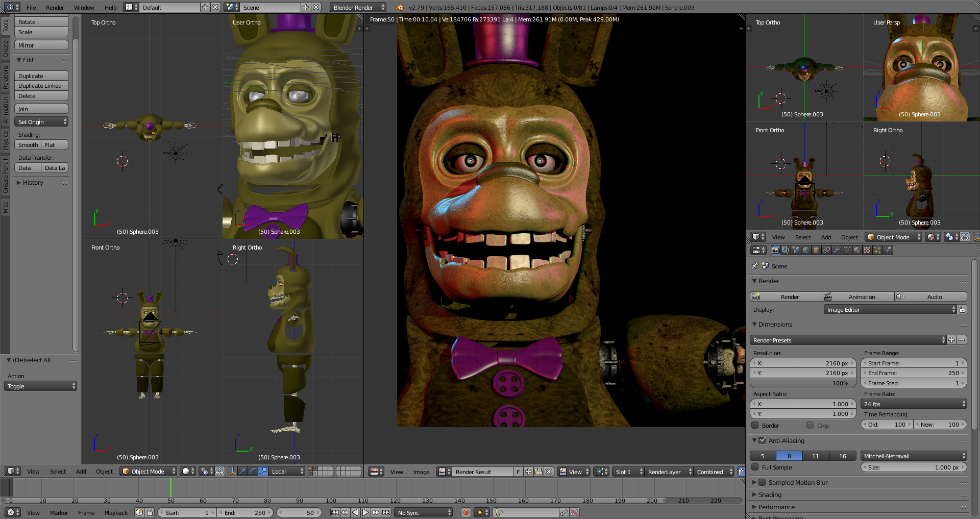Click the Duplicate Linked button

click(41, 86)
